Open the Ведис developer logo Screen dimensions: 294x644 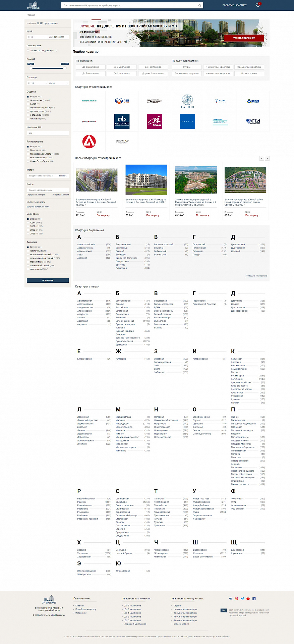point(220,101)
